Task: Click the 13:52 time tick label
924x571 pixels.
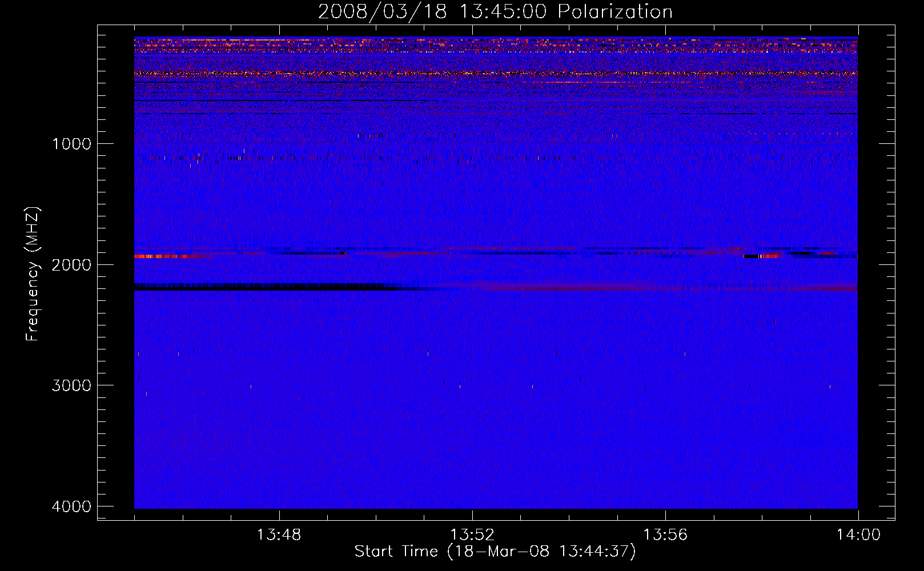Action: 472,535
